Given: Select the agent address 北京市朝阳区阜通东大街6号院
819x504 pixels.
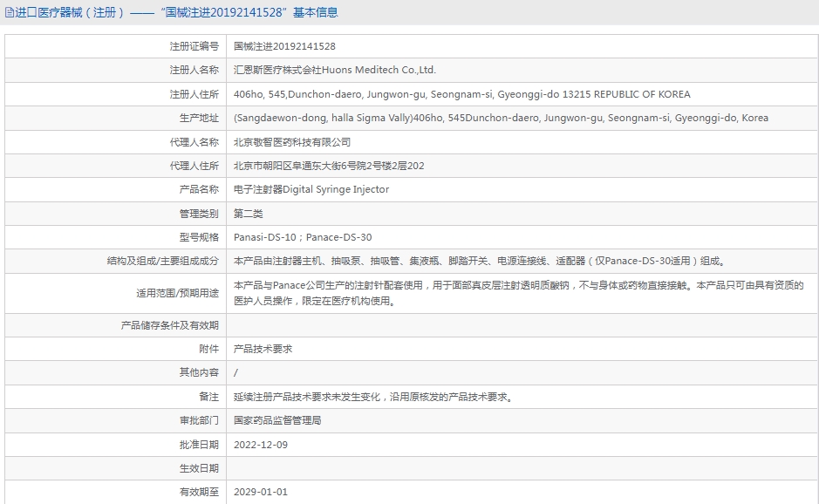Looking at the screenshot, I should 329,166.
